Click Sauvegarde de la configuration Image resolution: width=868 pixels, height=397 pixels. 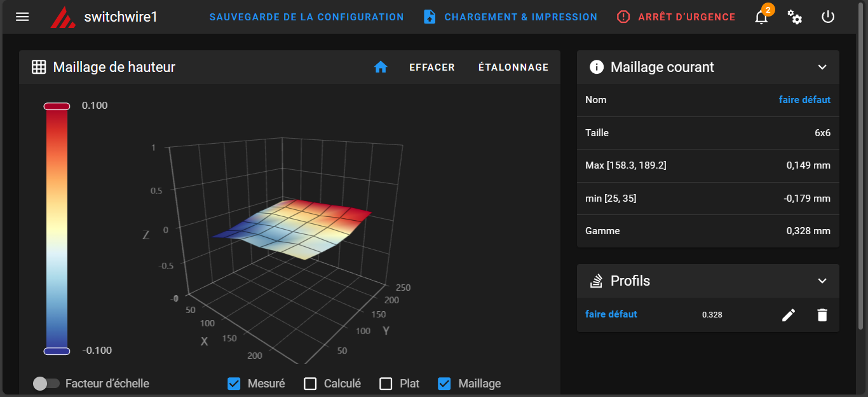[x=307, y=17]
